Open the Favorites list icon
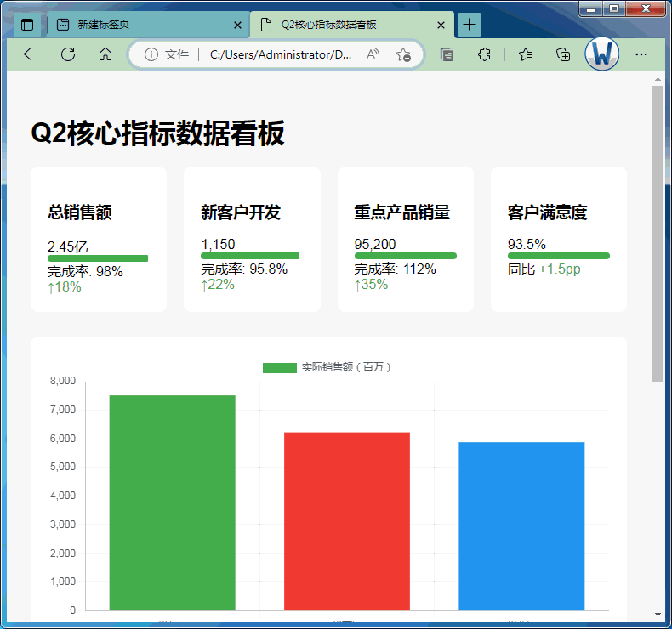The width and height of the screenshot is (672, 629). (x=526, y=54)
